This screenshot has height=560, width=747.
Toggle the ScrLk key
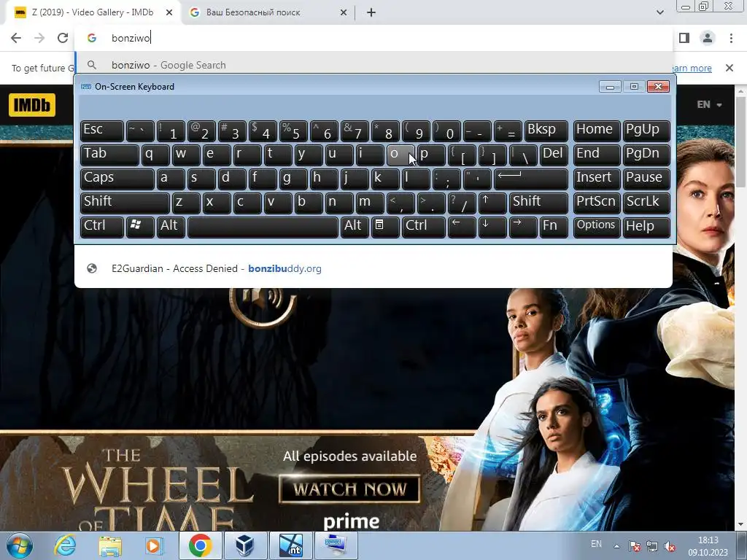tap(646, 203)
